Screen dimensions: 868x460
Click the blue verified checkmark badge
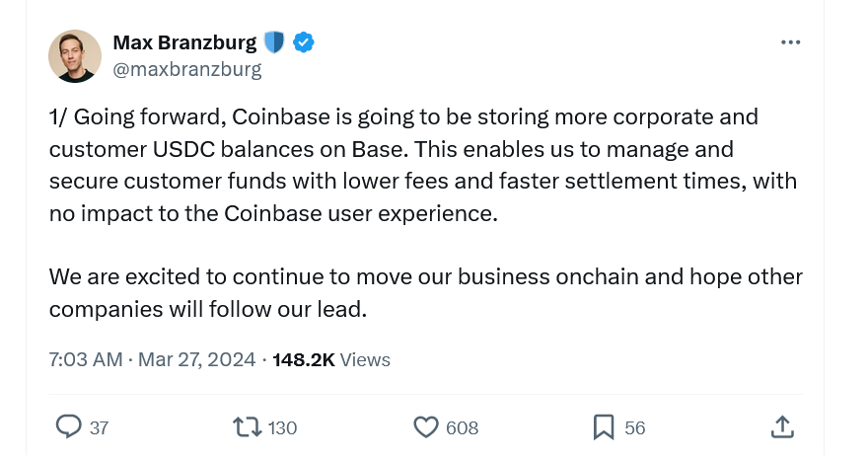click(304, 42)
